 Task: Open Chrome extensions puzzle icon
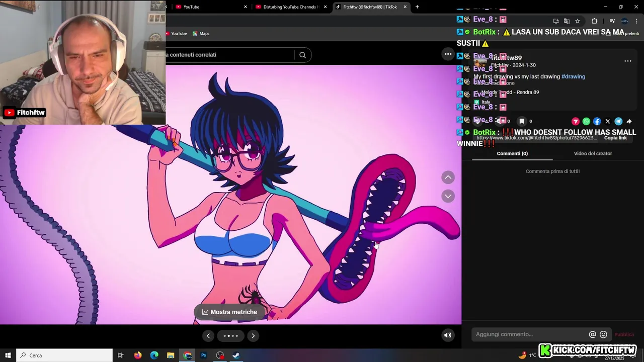[594, 21]
